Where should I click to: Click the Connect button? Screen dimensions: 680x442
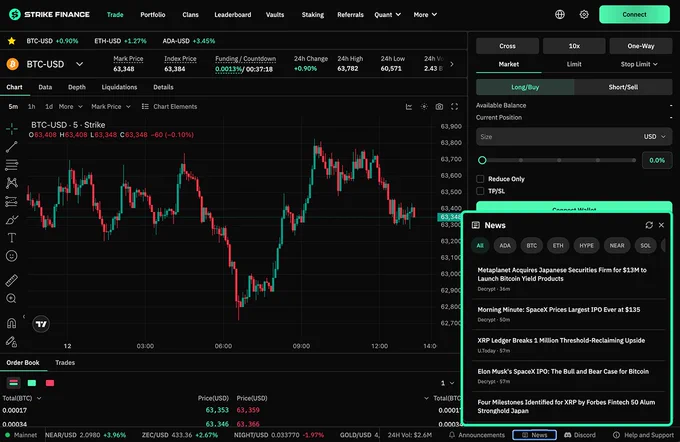(634, 14)
